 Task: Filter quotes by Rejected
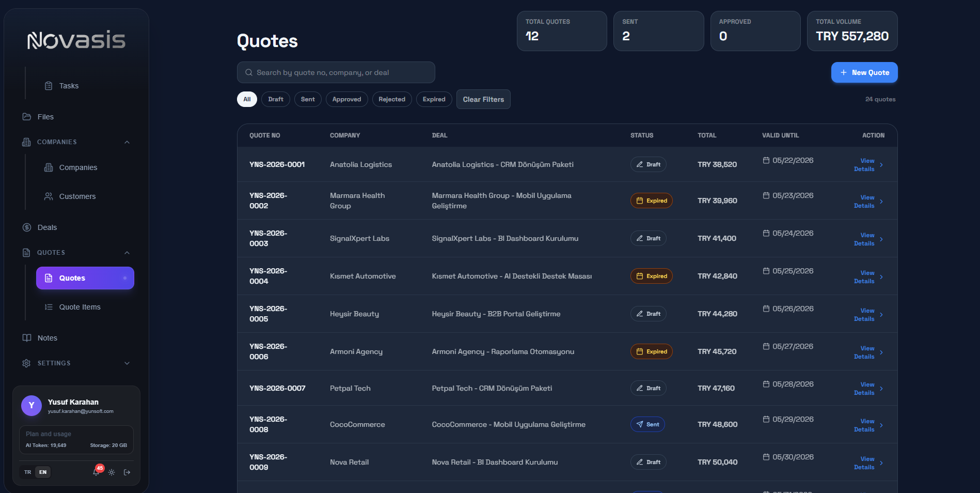click(392, 99)
